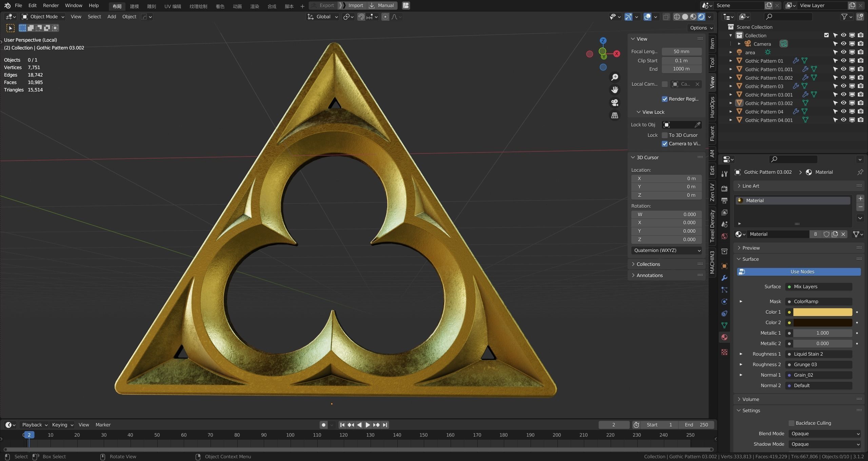Open Color 1 yellow swatch
Image resolution: width=868 pixels, height=461 pixels.
point(823,312)
